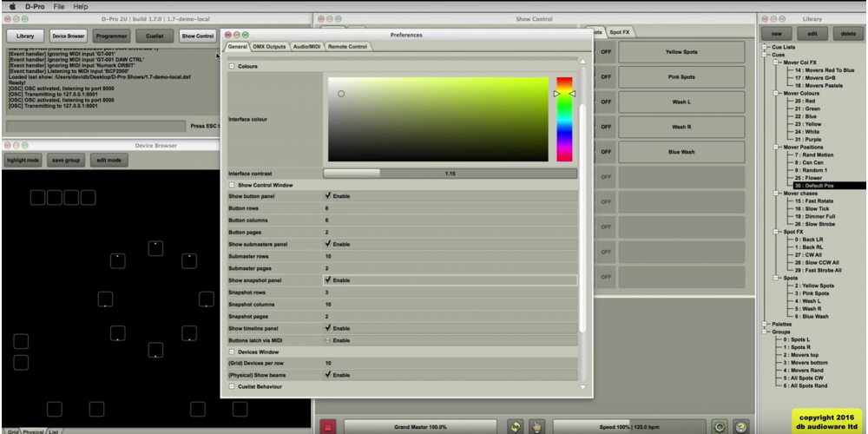
Task: Collapse Mover Col FX tree node
Action: pos(777,62)
